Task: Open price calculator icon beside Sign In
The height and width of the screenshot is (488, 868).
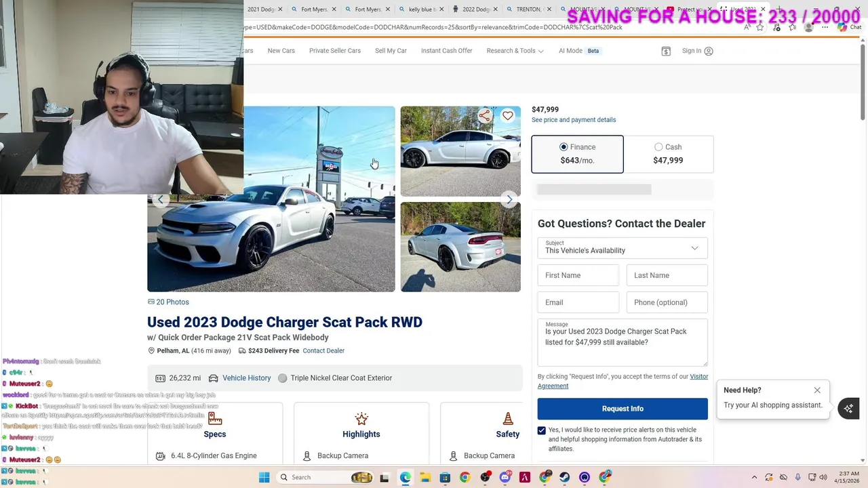Action: coord(666,51)
